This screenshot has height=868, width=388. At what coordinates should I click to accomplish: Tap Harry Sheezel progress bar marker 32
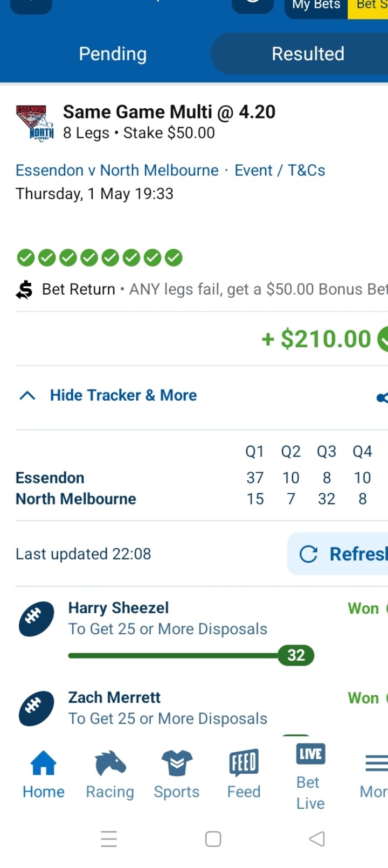point(296,655)
